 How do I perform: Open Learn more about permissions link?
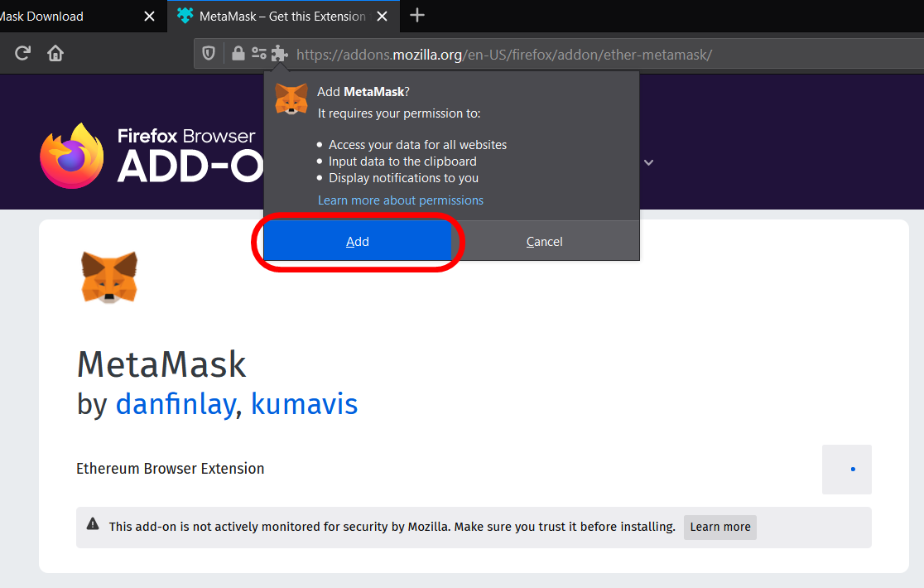(401, 200)
